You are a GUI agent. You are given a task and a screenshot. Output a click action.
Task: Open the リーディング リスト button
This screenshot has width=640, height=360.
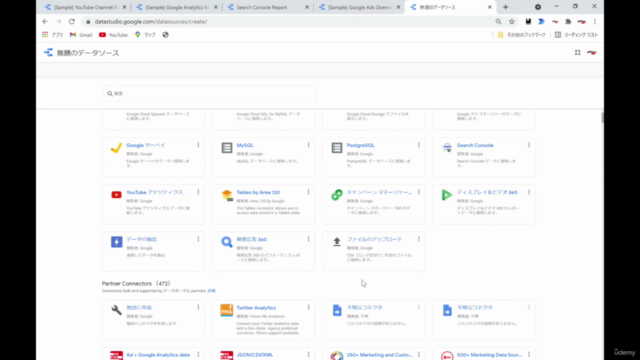click(x=576, y=35)
